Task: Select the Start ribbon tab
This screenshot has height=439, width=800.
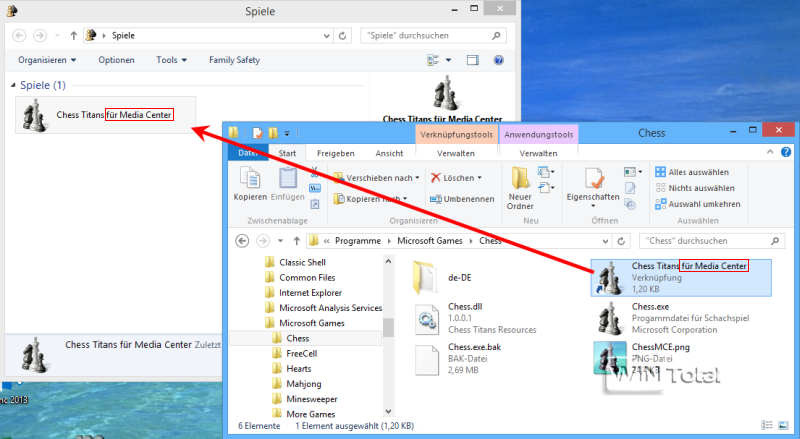Action: pyautogui.click(x=287, y=153)
